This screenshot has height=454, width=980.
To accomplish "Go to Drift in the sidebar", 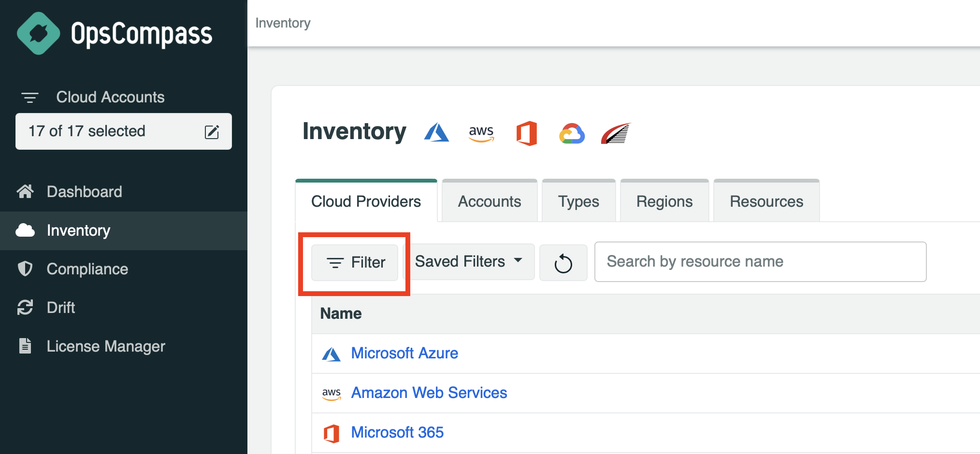I will (124, 308).
